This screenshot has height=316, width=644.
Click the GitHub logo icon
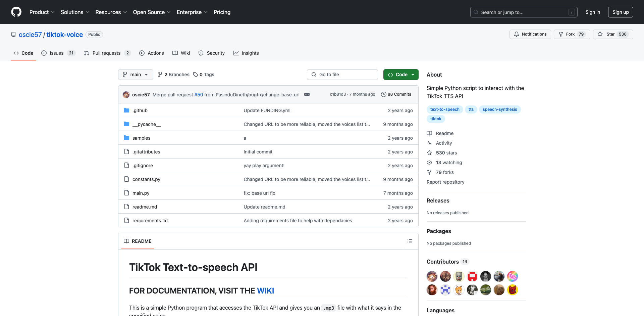coord(16,12)
